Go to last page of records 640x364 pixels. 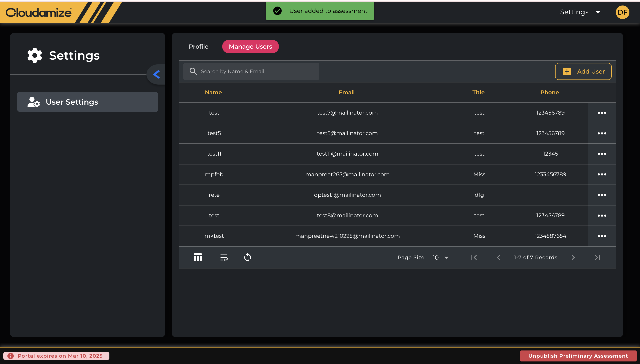click(x=597, y=257)
